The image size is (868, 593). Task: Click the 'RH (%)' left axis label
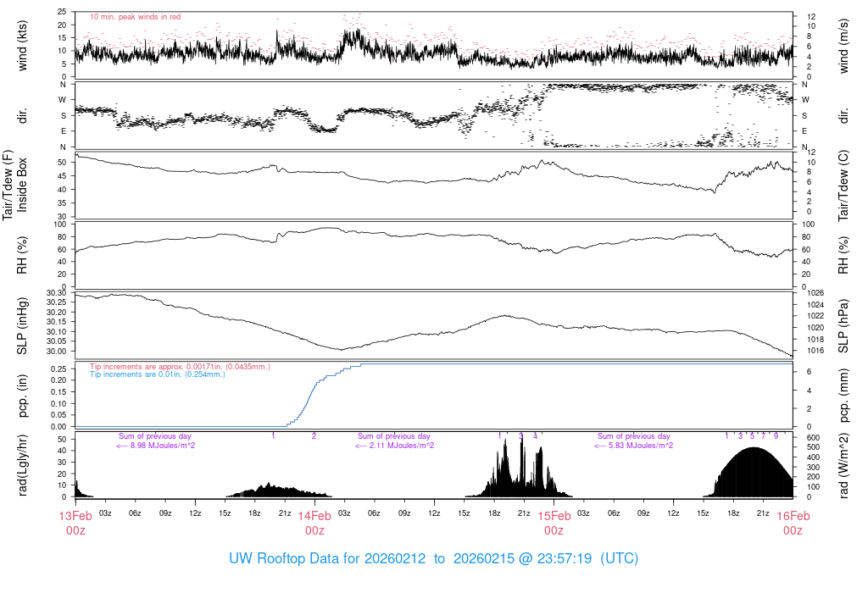click(22, 255)
